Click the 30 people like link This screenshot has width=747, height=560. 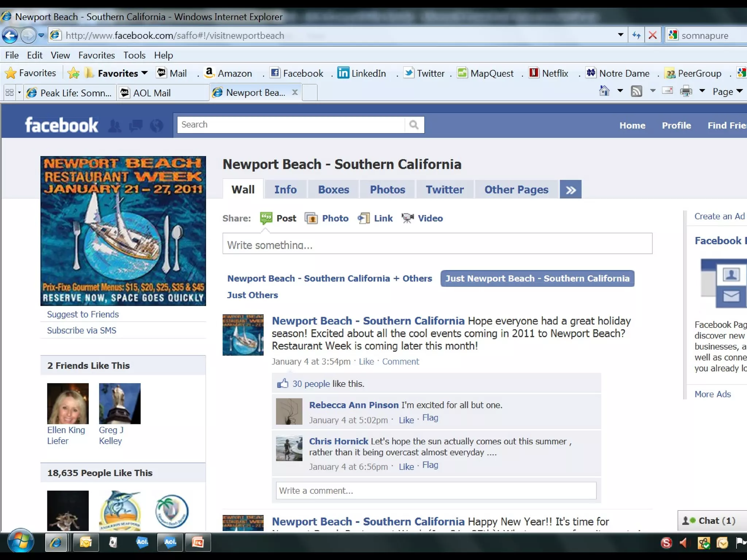[x=311, y=384]
